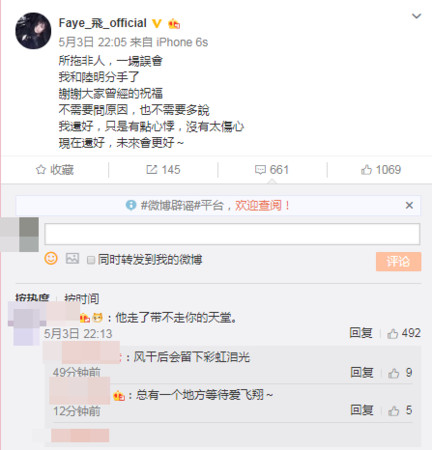Click the yellow verified V badge
The width and height of the screenshot is (432, 450).
pos(157,23)
